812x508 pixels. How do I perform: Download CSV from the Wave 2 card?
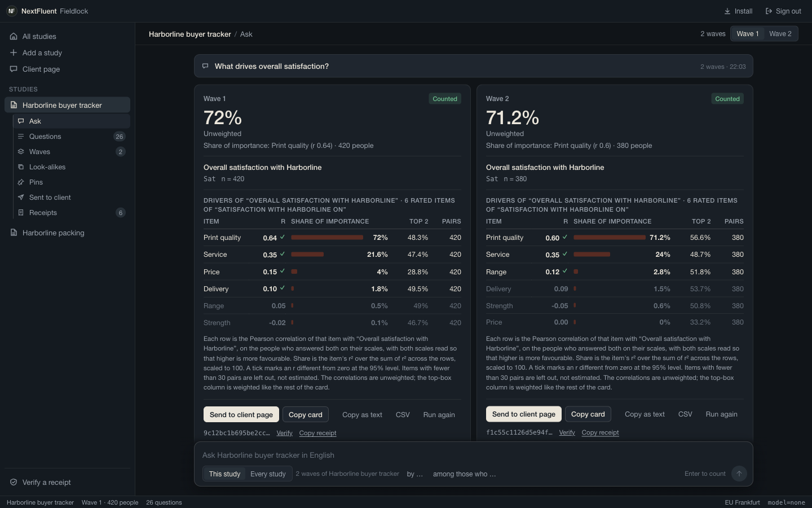pos(685,414)
